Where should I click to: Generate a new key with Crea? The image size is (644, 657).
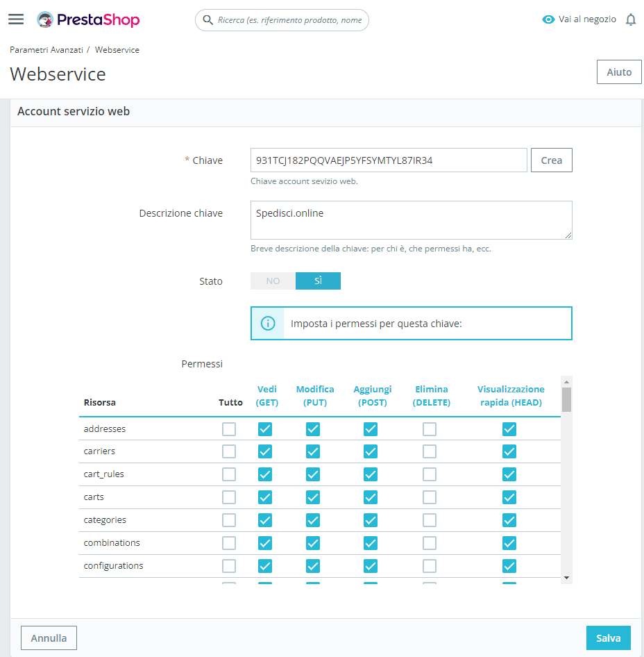click(551, 160)
